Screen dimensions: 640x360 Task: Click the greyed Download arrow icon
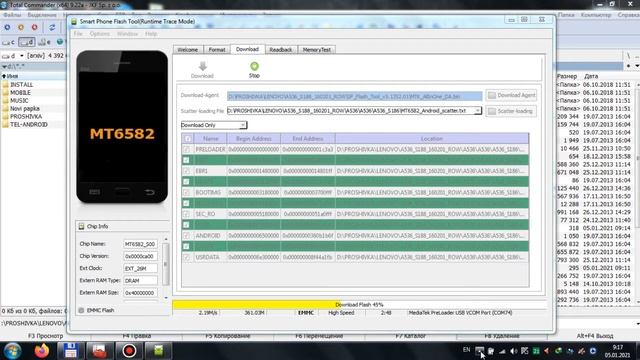pyautogui.click(x=202, y=66)
